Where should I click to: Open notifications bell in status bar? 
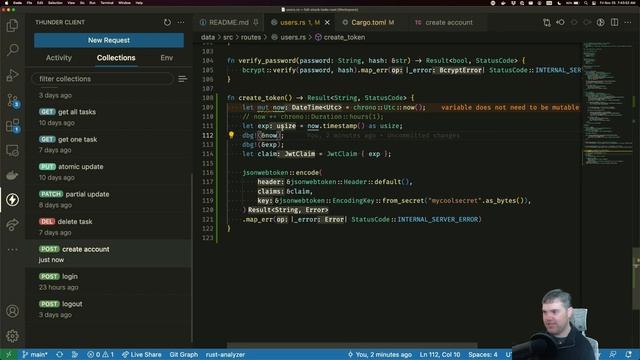point(629,355)
